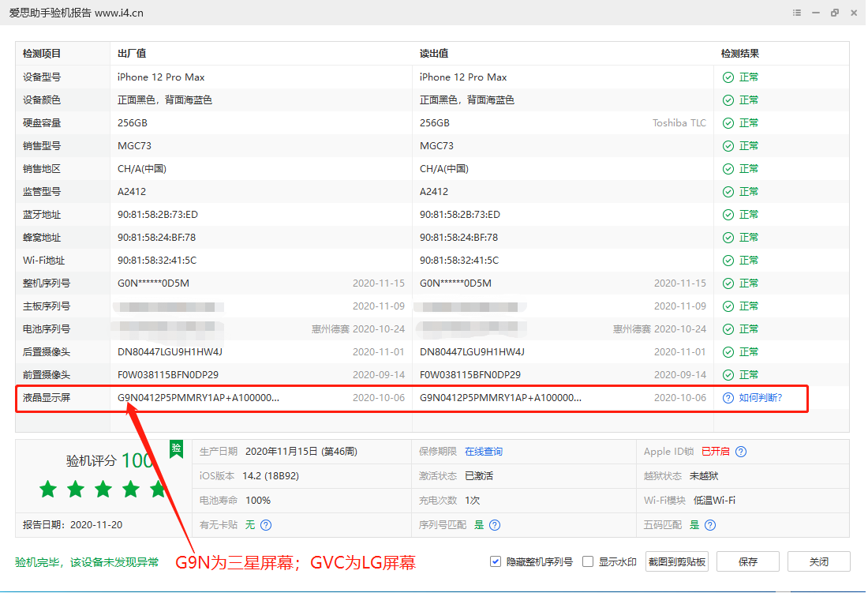Click the 主板序列号 row label
The width and height of the screenshot is (868, 593).
point(47,306)
